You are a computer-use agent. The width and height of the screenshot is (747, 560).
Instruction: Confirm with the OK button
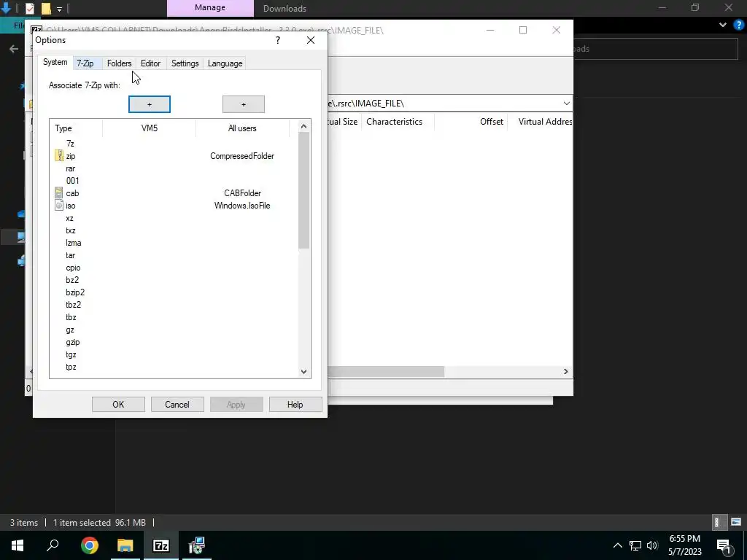point(118,404)
